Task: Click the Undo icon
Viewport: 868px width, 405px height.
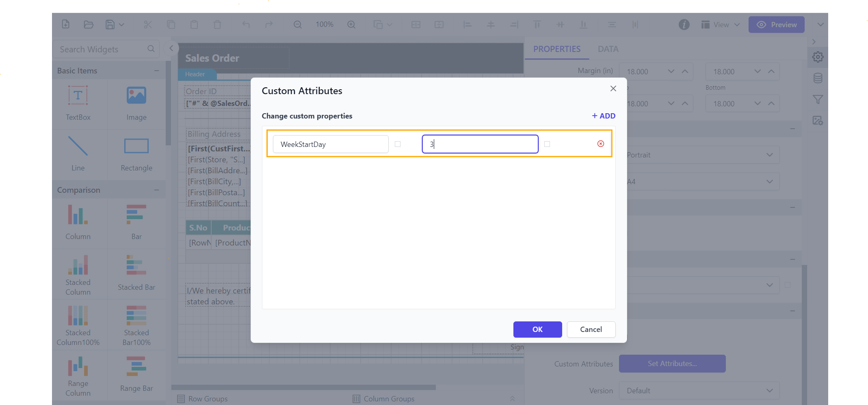Action: click(246, 24)
